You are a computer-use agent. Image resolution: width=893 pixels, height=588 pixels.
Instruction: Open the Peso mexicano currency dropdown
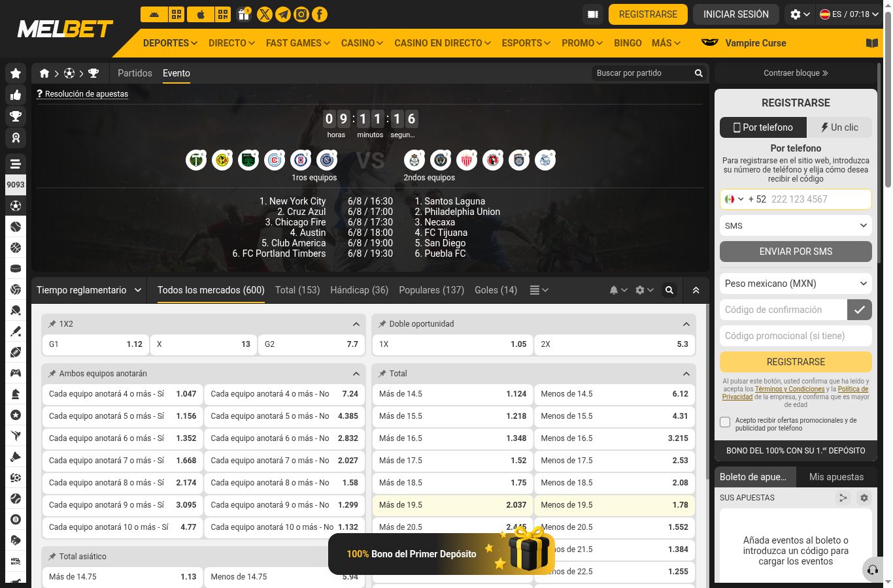(796, 284)
